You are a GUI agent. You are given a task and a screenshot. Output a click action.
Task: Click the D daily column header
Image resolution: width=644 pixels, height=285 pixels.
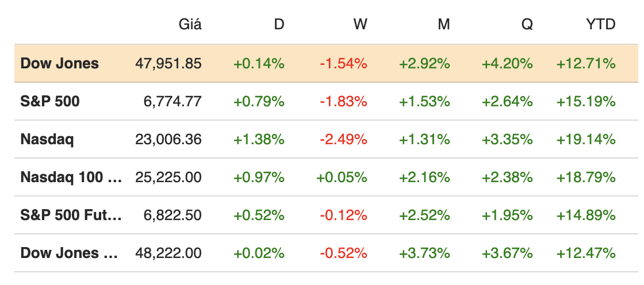coord(279,25)
